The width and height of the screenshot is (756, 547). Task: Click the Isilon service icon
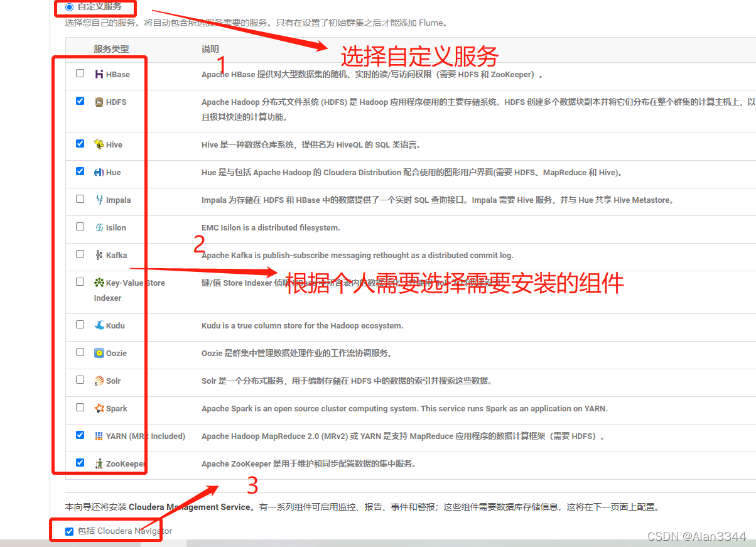click(99, 227)
